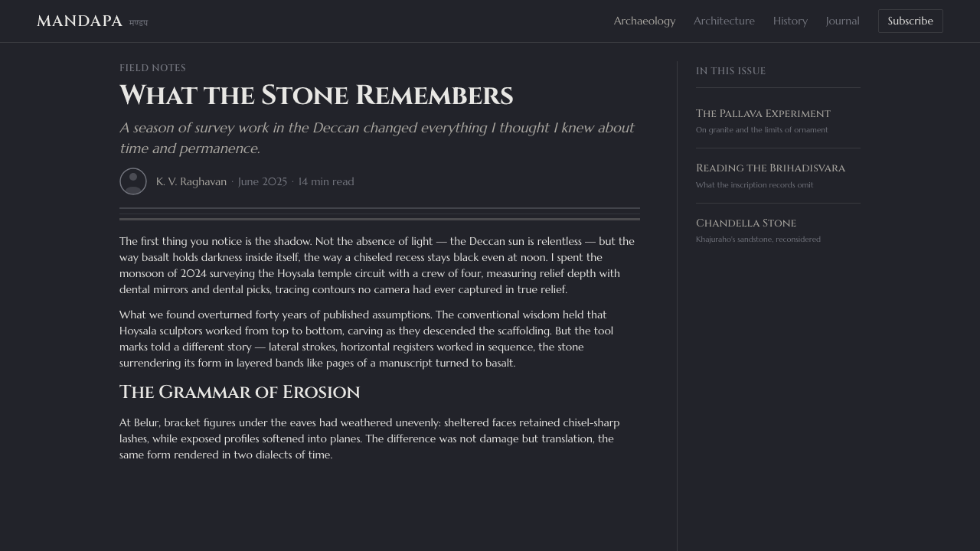
Task: Click the Devanagari subtitle beside logo
Action: click(139, 23)
